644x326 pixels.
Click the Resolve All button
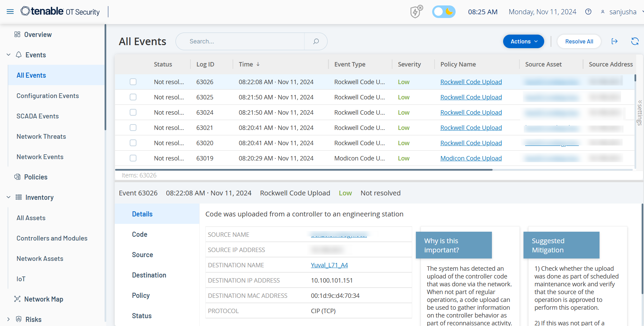coord(579,41)
